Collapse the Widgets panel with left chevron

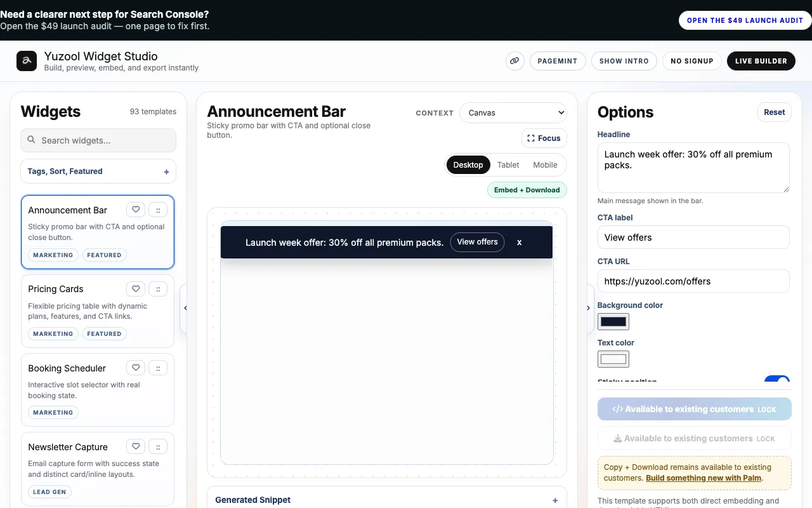tap(185, 308)
